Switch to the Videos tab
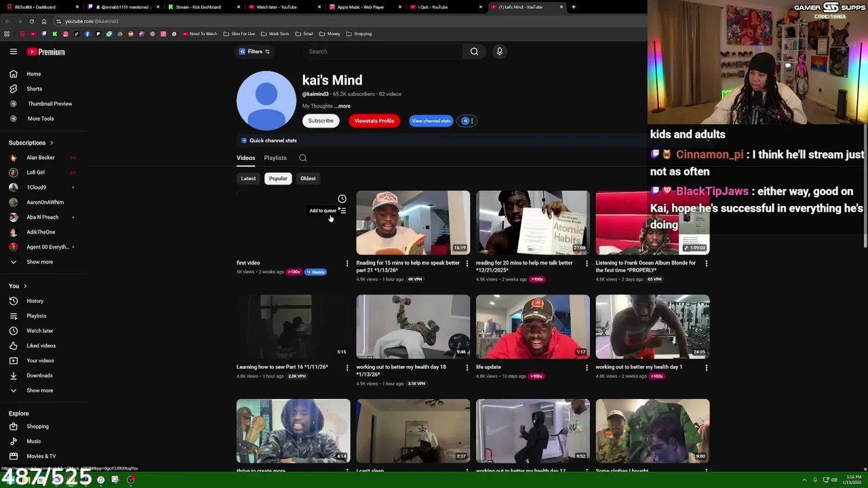 click(245, 158)
